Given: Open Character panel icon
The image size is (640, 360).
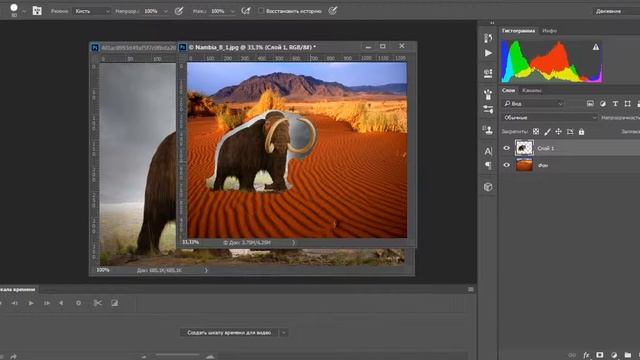Looking at the screenshot, I should click(x=488, y=151).
